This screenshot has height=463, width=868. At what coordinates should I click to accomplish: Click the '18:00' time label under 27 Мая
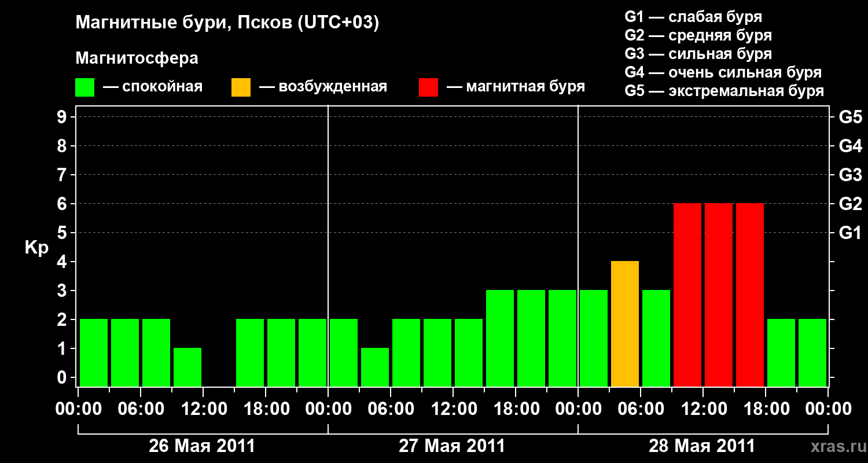pyautogui.click(x=516, y=409)
